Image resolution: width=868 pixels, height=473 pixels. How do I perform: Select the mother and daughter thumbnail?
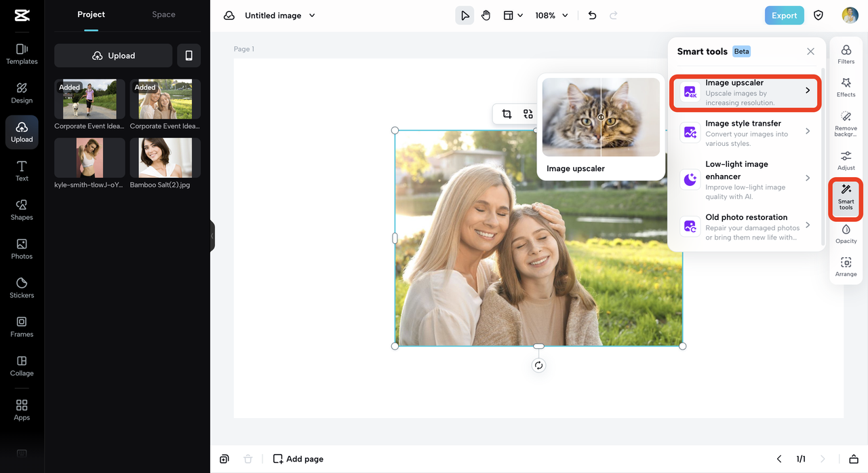pyautogui.click(x=165, y=99)
